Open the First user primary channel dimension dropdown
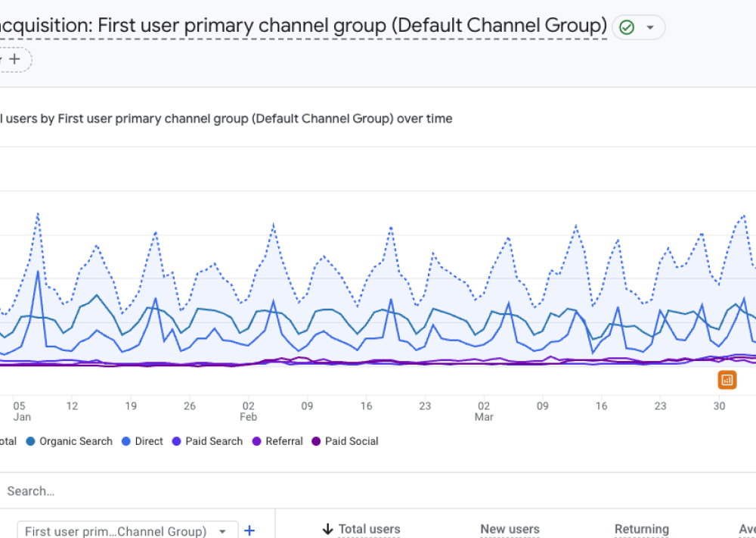This screenshot has height=538, width=756. coord(127,530)
